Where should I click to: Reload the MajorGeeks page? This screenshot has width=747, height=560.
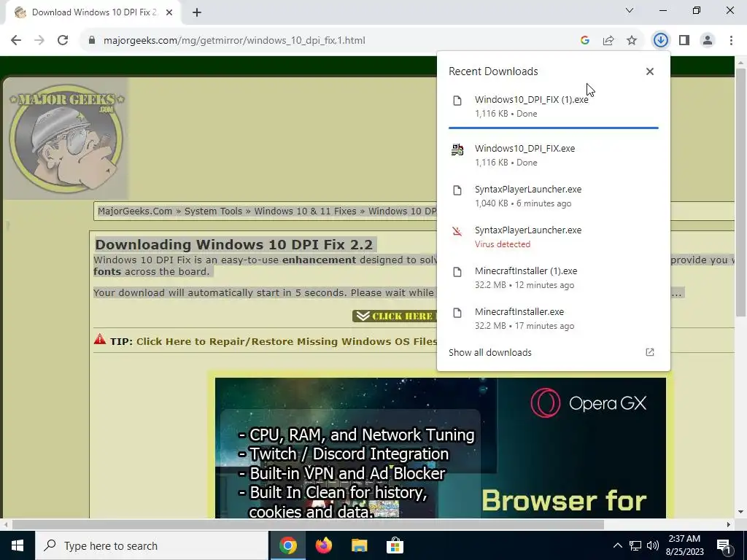point(63,41)
